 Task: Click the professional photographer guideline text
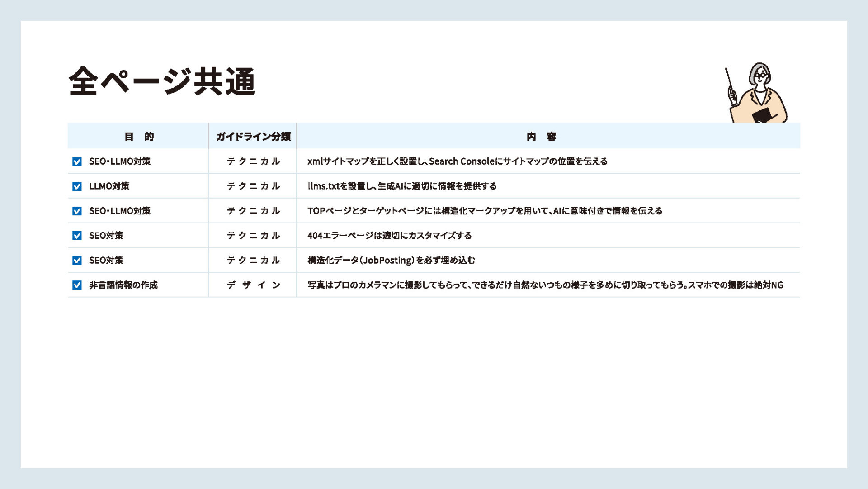click(x=545, y=285)
